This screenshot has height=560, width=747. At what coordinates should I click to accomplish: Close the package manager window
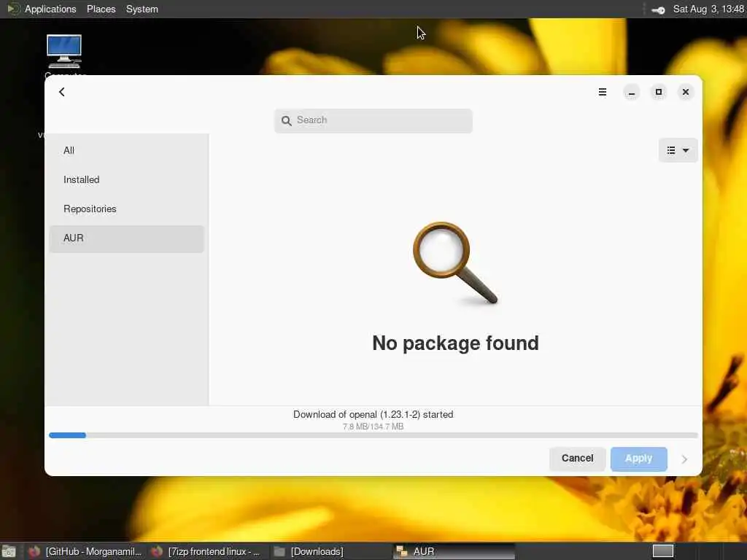point(686,92)
